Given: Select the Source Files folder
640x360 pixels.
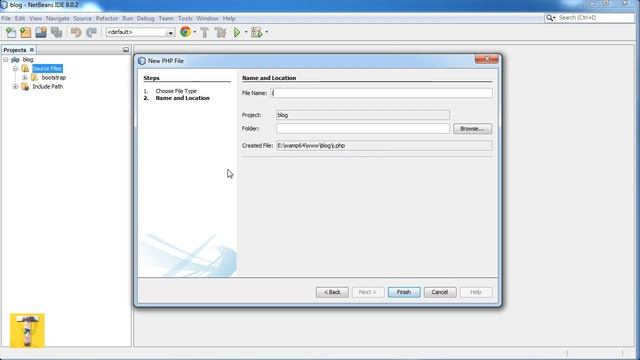Looking at the screenshot, I should coord(47,69).
